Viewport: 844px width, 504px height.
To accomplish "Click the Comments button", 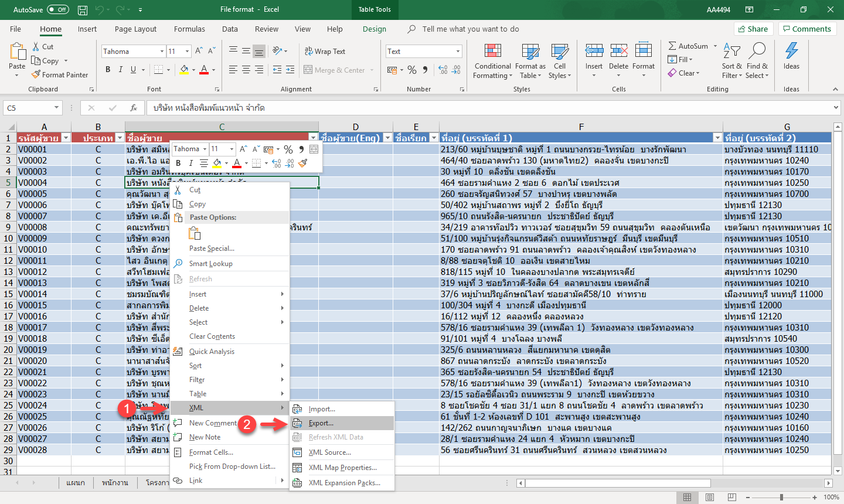I will (x=806, y=29).
